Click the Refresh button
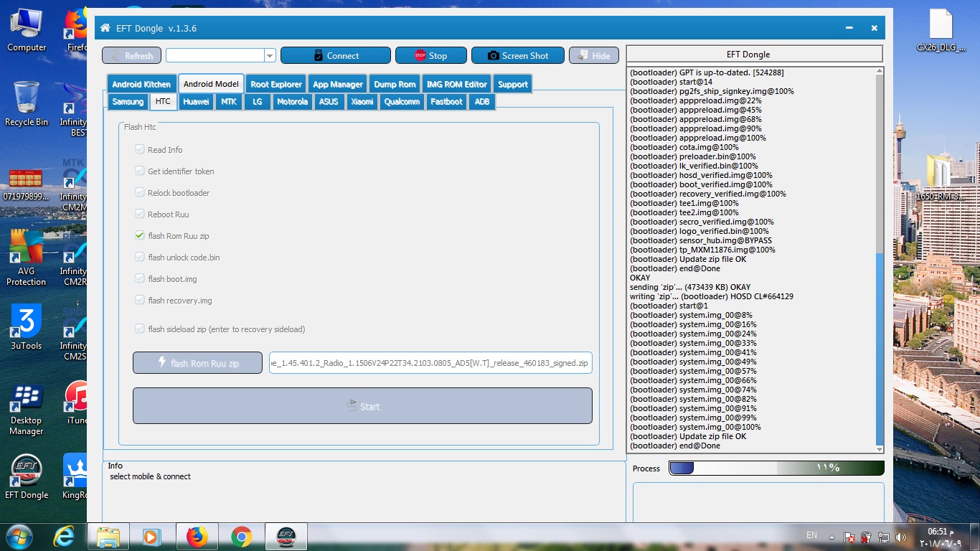The width and height of the screenshot is (980, 551). (x=131, y=56)
